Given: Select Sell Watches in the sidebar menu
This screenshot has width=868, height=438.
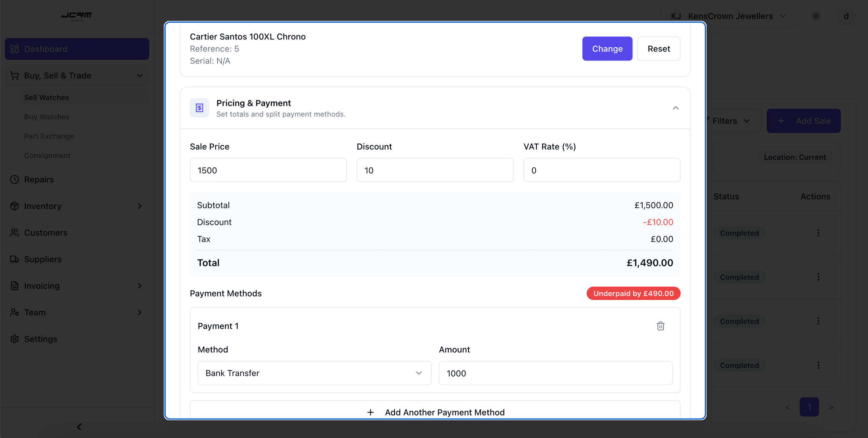Looking at the screenshot, I should click(x=46, y=97).
